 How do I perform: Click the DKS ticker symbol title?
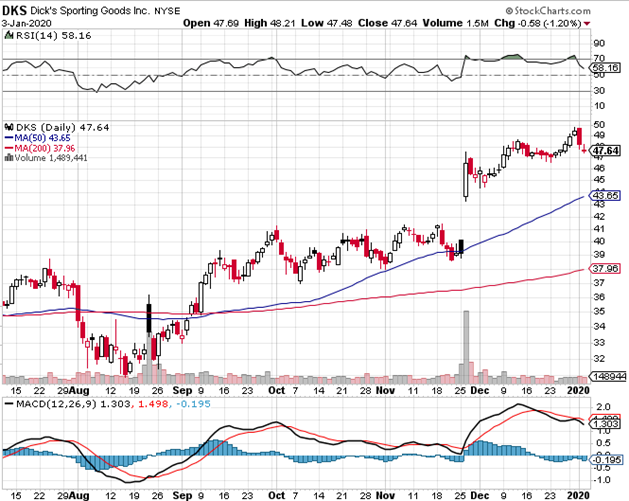point(14,7)
